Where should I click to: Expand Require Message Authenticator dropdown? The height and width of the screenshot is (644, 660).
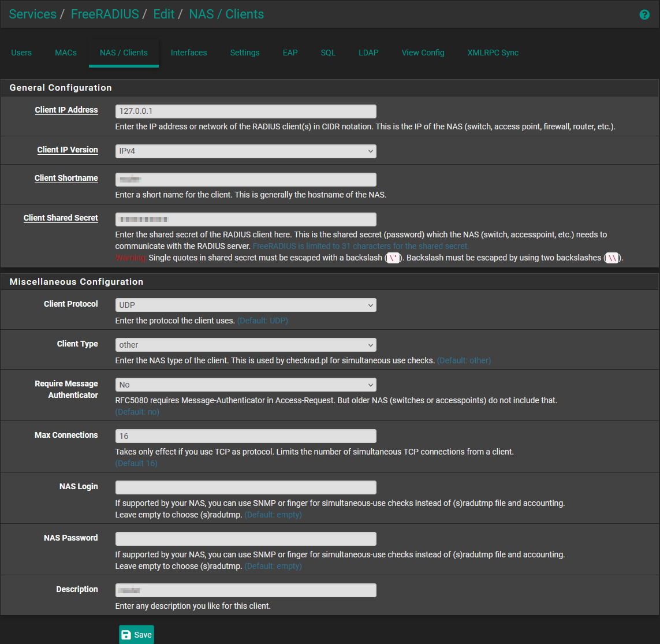point(245,385)
